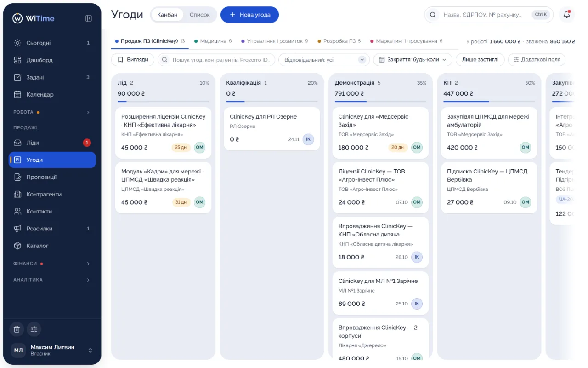Click the Демонстрація column progress bar
The height and width of the screenshot is (368, 588).
(380, 101)
